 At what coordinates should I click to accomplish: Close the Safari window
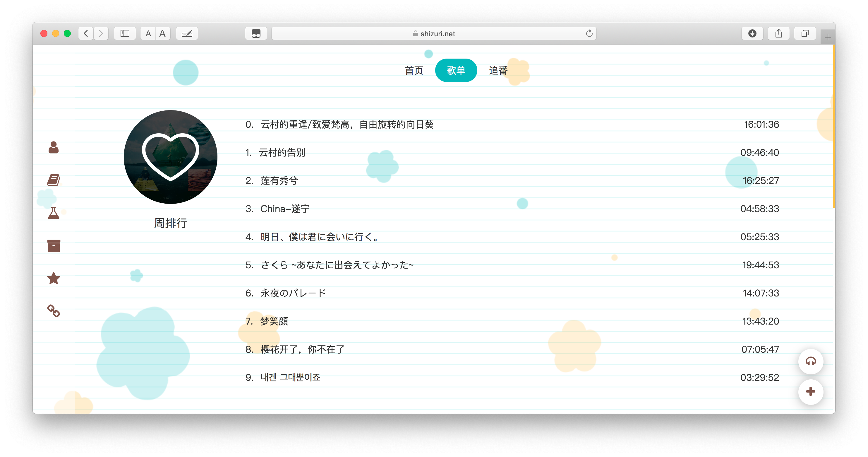pos(44,33)
